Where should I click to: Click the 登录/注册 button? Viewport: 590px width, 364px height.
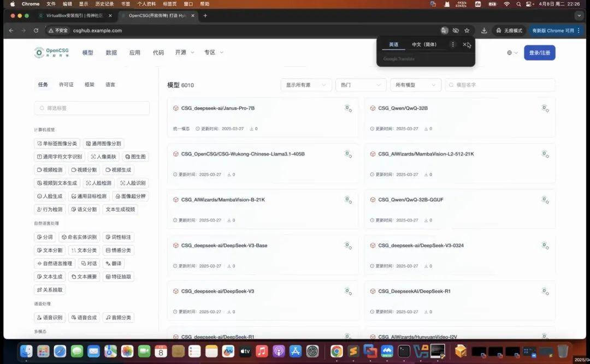pos(540,52)
